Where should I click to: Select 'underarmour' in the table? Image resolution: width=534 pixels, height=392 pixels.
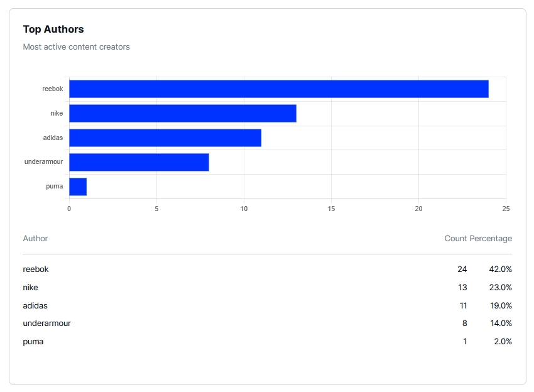pos(46,324)
